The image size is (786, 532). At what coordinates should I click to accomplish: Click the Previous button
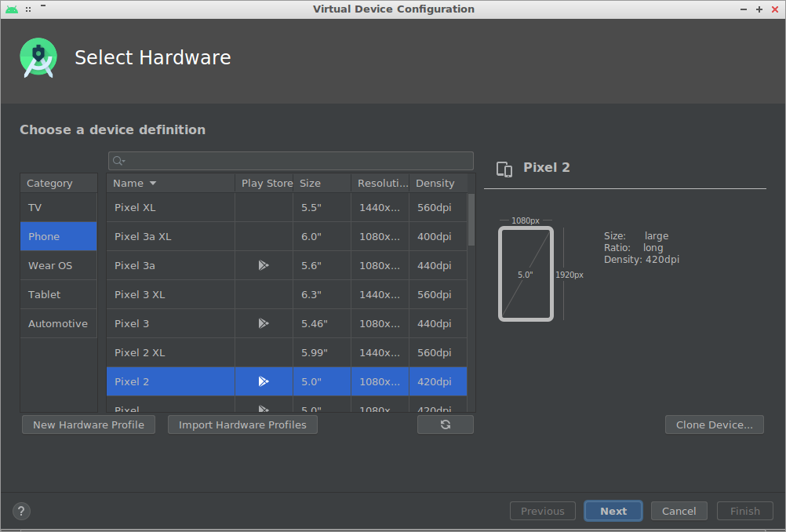[x=542, y=511]
